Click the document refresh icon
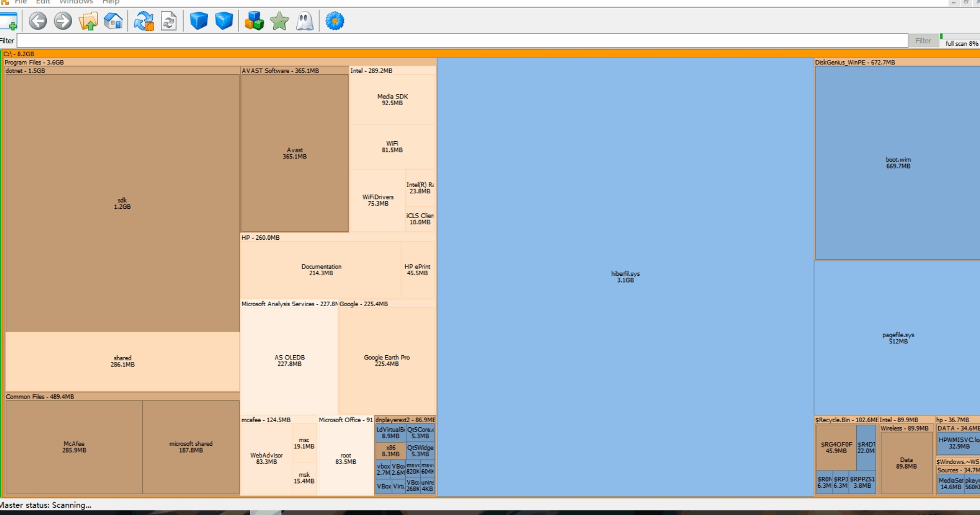The height and width of the screenshot is (515, 980). point(169,21)
